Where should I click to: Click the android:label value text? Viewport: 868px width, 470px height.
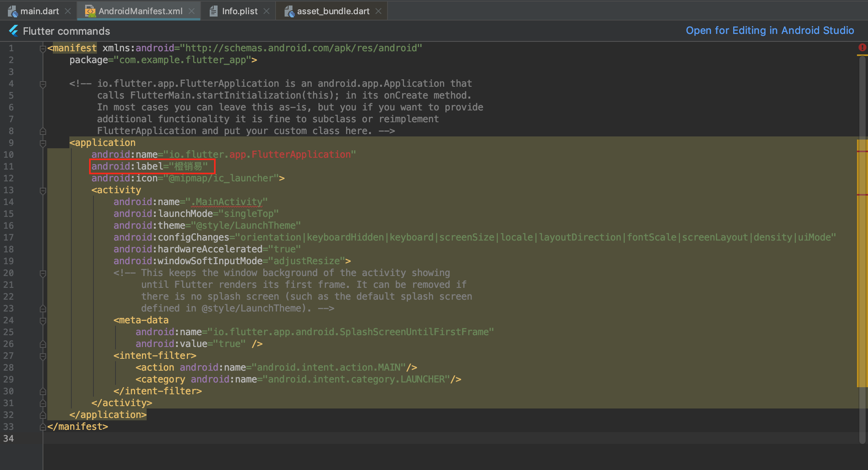pos(188,166)
